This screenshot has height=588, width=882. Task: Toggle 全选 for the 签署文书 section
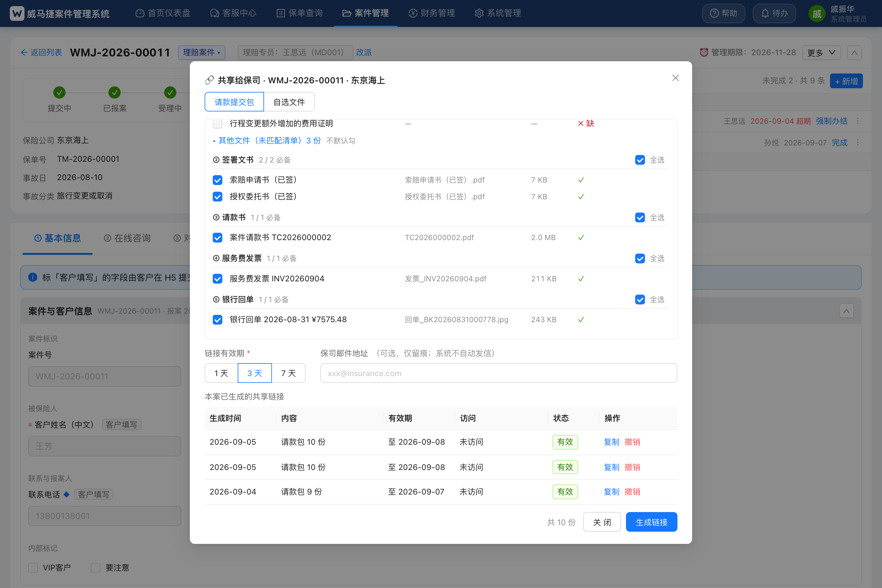[640, 160]
